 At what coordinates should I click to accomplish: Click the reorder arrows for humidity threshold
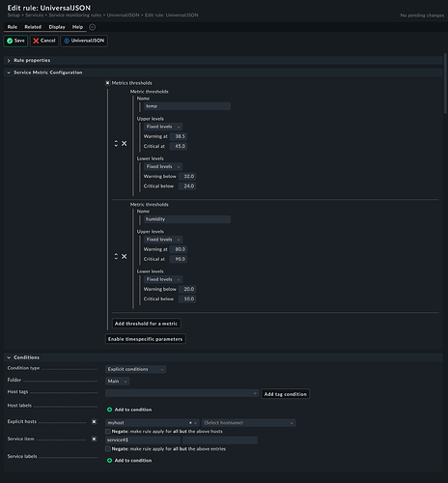point(116,257)
